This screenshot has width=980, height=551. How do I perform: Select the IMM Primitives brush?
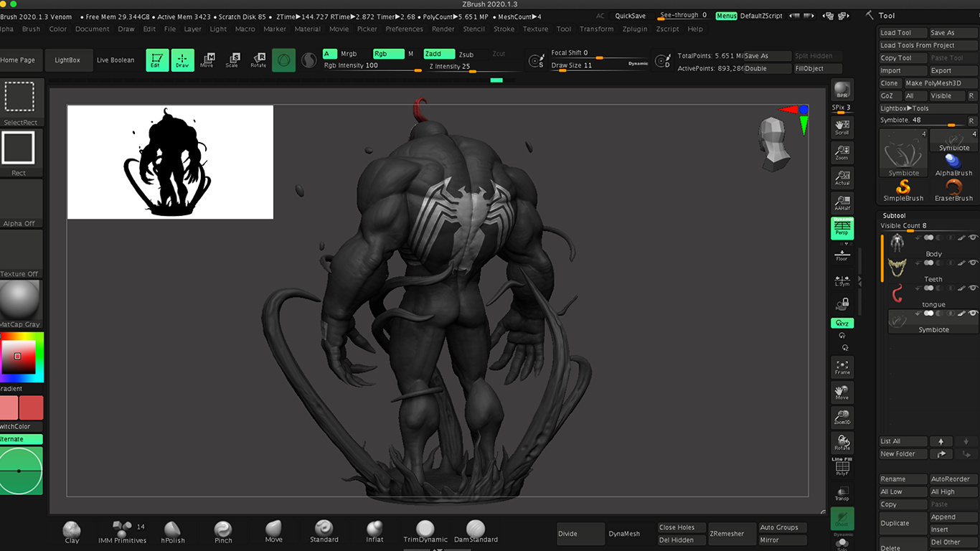pos(122,532)
